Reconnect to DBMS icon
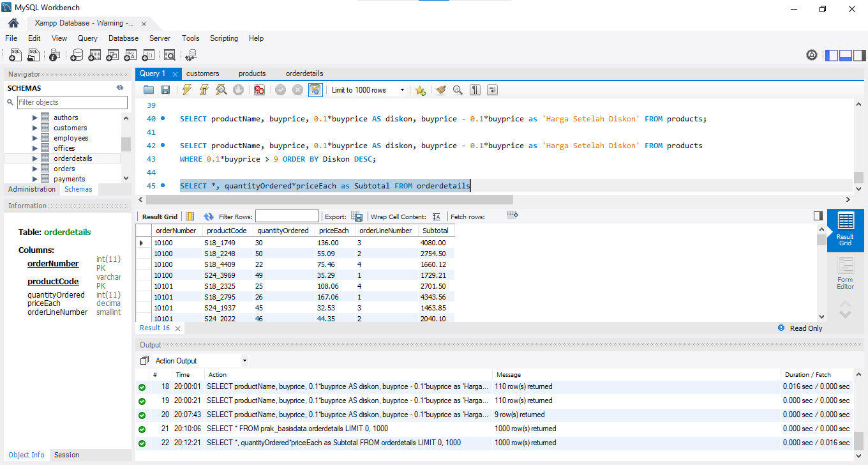 coord(191,56)
